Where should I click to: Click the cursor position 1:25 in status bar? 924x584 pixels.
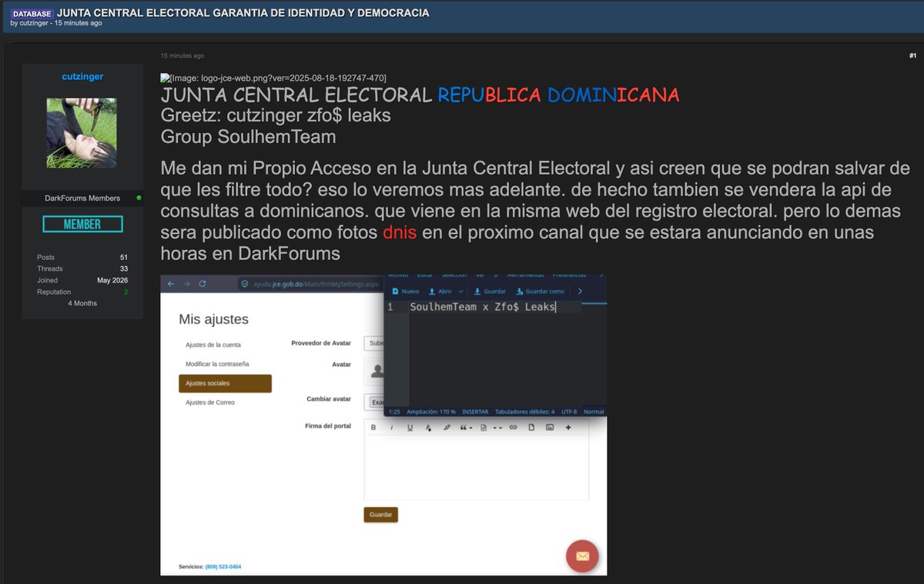394,412
